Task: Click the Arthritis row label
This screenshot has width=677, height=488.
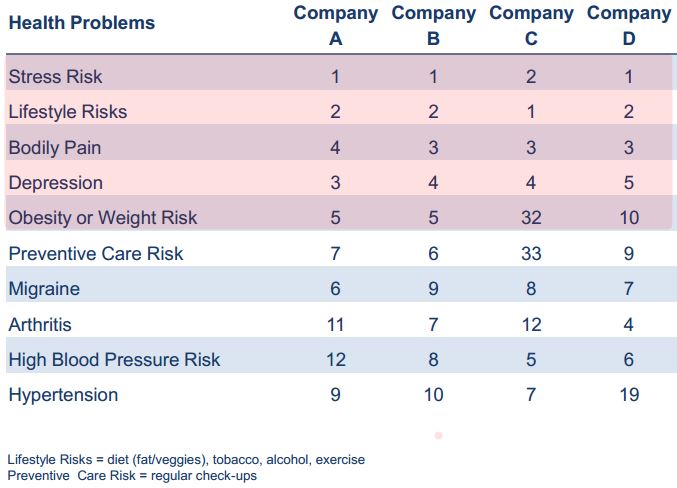Action: (40, 325)
